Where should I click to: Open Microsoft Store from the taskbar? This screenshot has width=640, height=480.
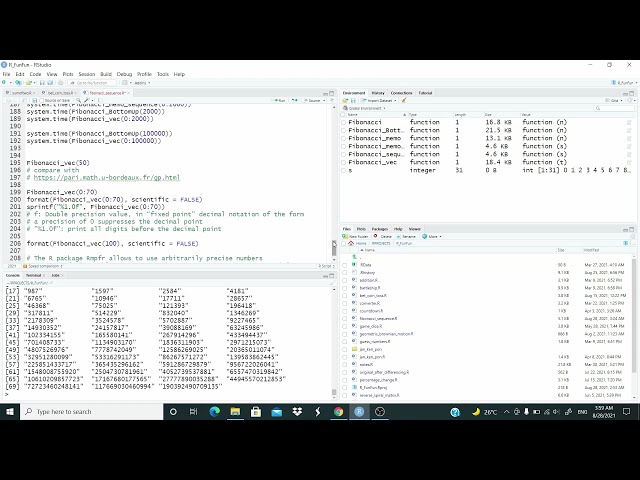[x=256, y=412]
